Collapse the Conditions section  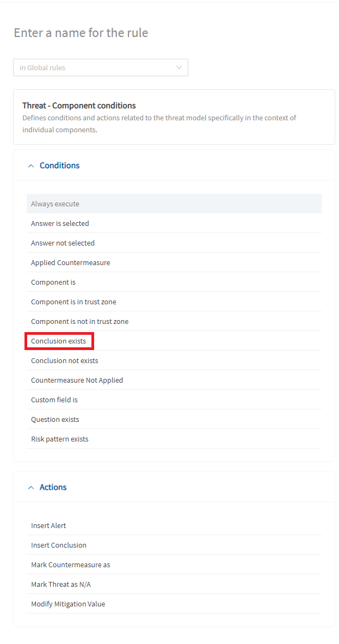(x=53, y=165)
